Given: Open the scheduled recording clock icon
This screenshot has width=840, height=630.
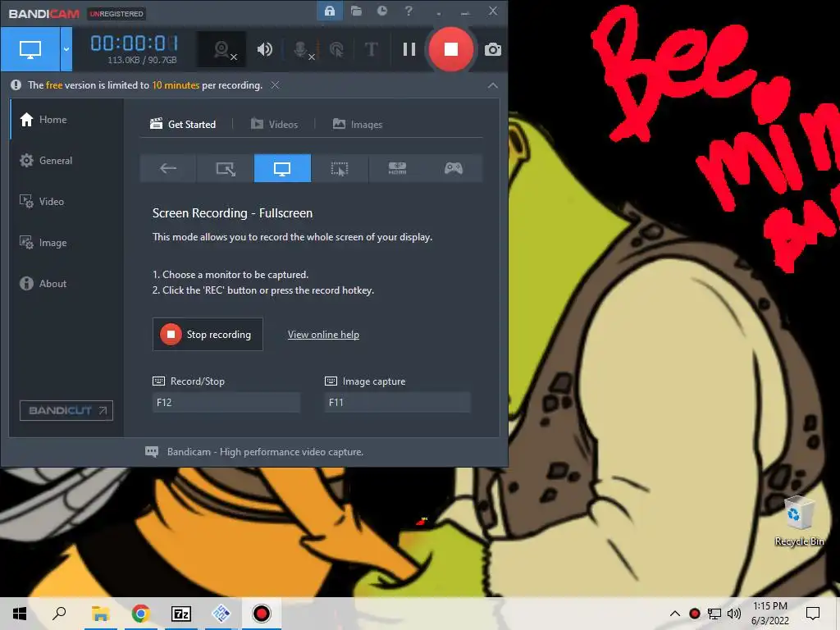Looking at the screenshot, I should (x=382, y=11).
